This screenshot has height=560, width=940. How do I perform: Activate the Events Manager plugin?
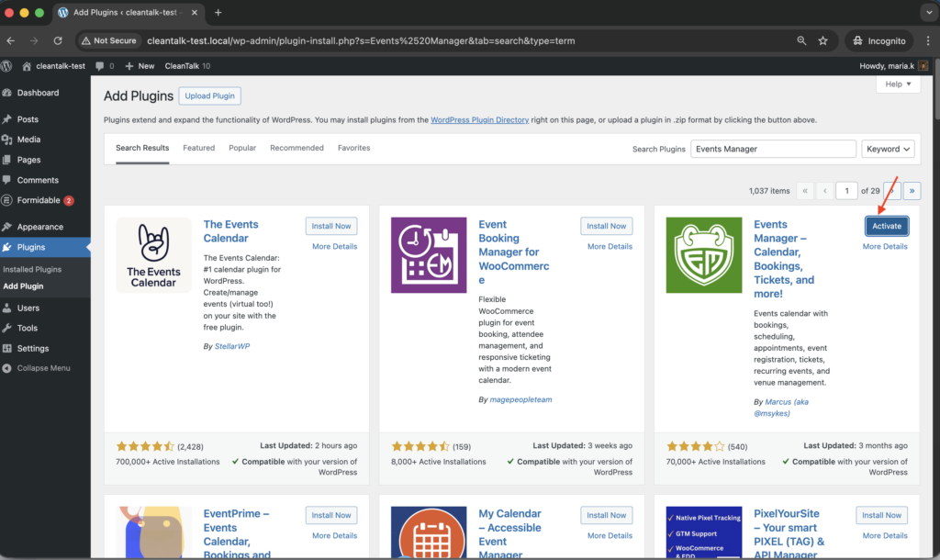pyautogui.click(x=886, y=226)
